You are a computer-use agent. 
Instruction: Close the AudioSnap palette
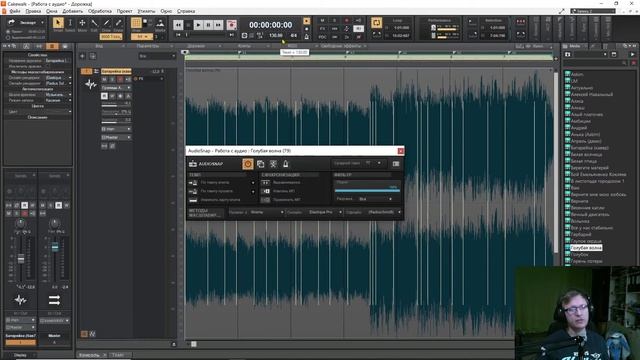coord(400,151)
